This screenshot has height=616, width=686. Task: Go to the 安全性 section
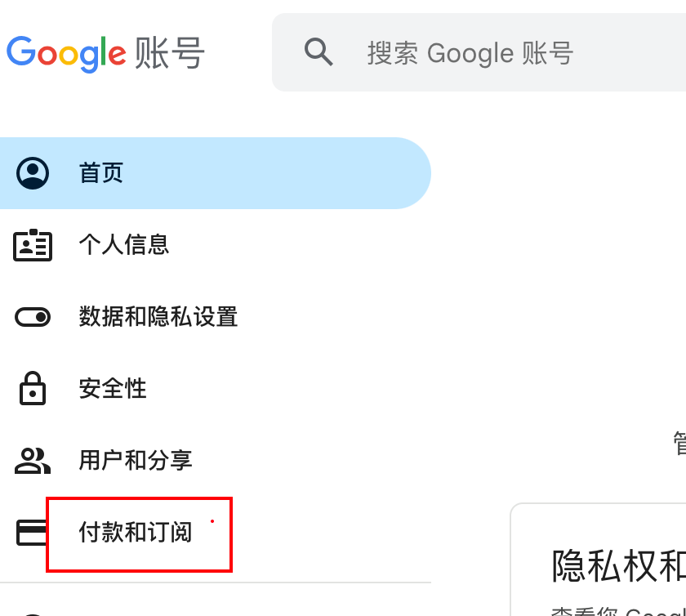(113, 388)
